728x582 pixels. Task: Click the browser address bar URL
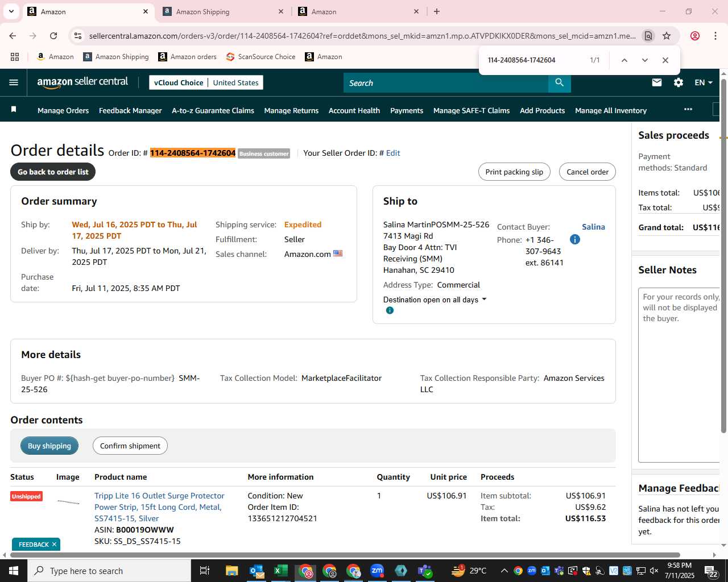(x=362, y=36)
